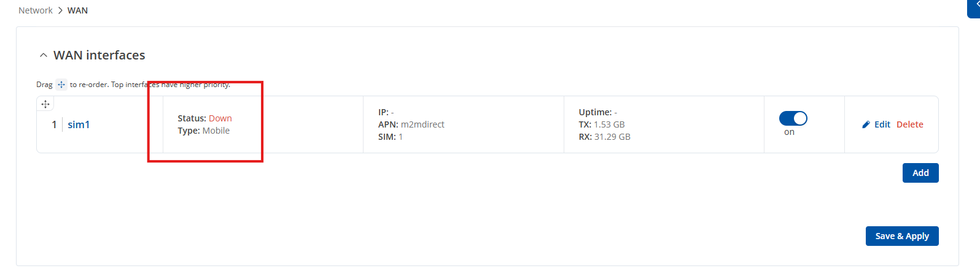Delete the sim1 interface

[x=910, y=124]
